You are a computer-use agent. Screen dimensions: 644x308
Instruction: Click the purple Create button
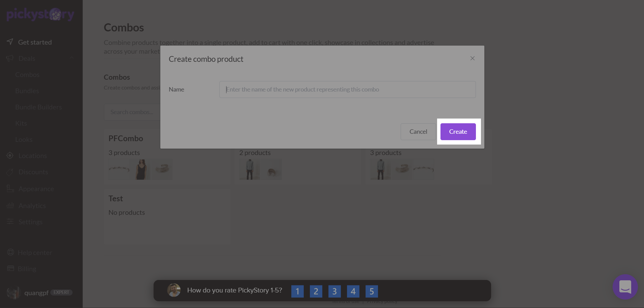[x=458, y=132]
